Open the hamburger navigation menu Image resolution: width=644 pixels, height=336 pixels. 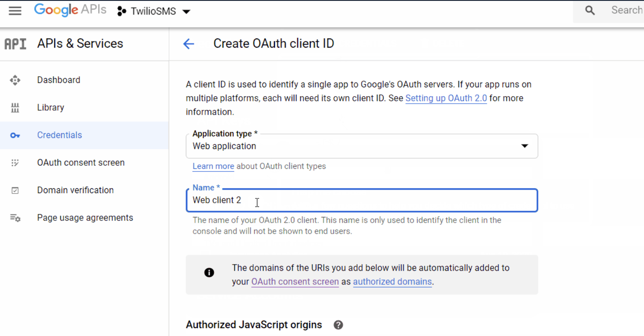click(x=15, y=11)
